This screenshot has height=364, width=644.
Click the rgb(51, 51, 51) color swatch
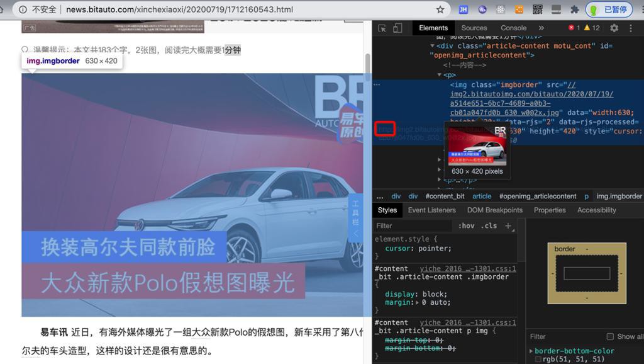538,360
